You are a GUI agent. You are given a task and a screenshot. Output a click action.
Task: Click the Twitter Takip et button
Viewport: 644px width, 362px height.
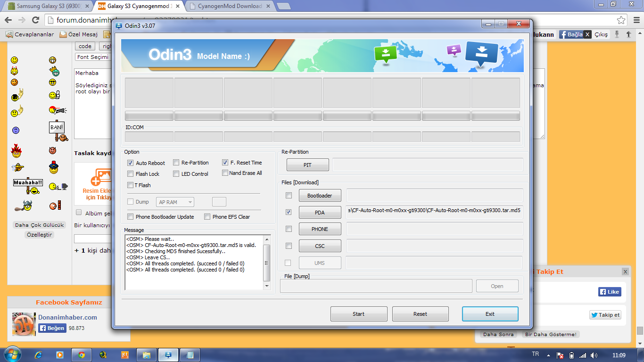[x=605, y=315]
